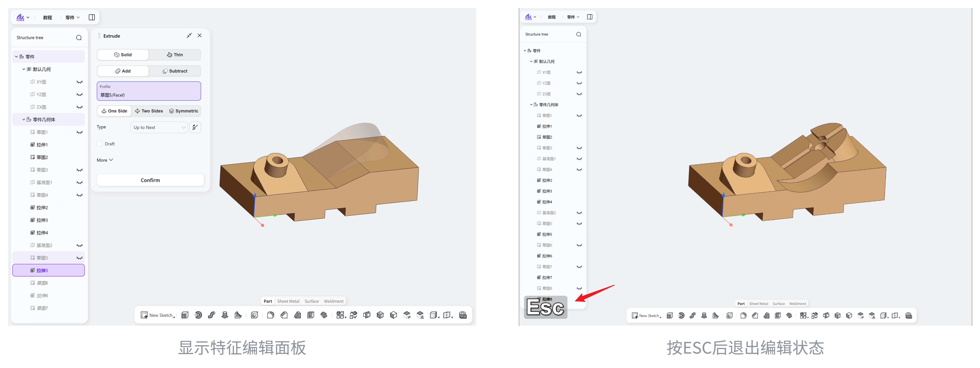Select the Extrude tool in left screenshot toolbar
Image resolution: width=980 pixels, height=368 pixels.
[185, 315]
